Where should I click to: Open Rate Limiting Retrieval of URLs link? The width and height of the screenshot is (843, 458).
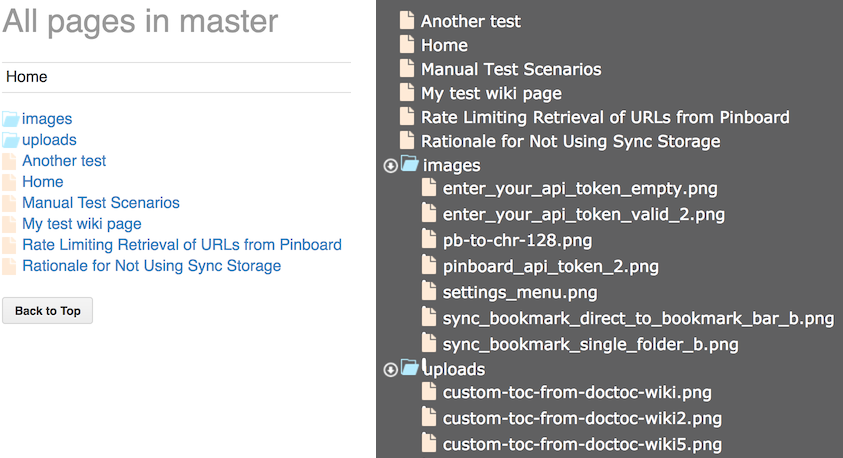pos(182,245)
